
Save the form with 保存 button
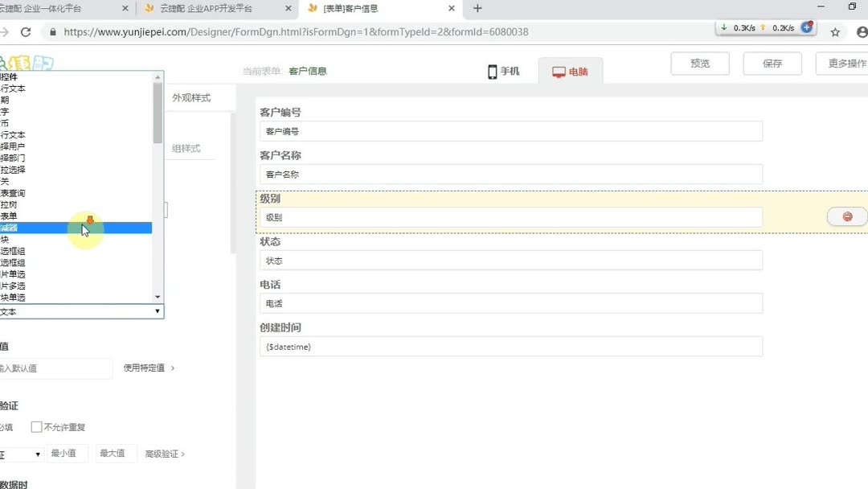coord(772,63)
